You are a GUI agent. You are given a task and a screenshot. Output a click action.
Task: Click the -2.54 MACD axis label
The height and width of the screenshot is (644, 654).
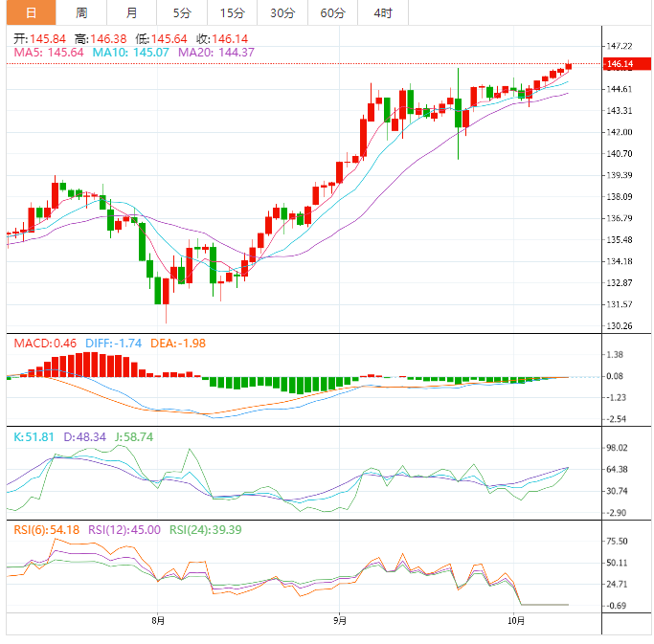coord(616,419)
